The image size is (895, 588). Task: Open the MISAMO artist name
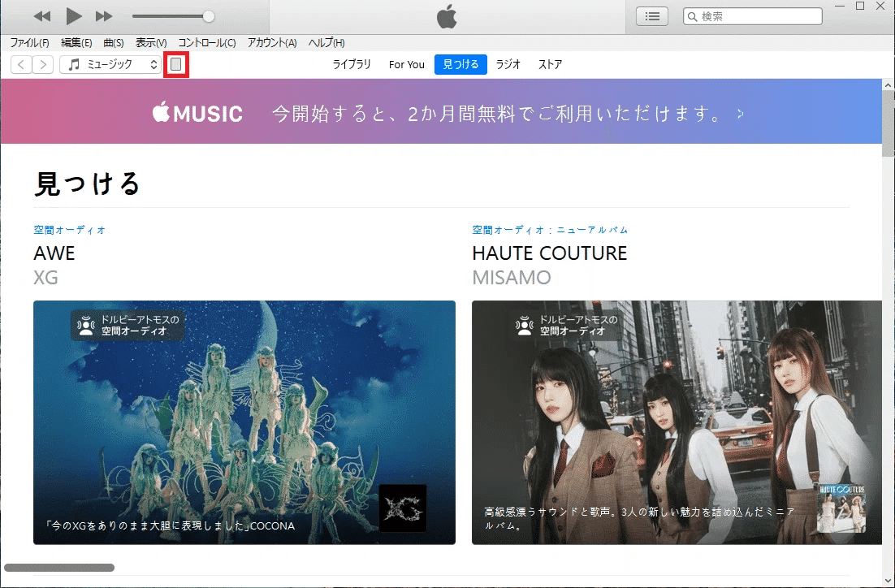pos(512,278)
